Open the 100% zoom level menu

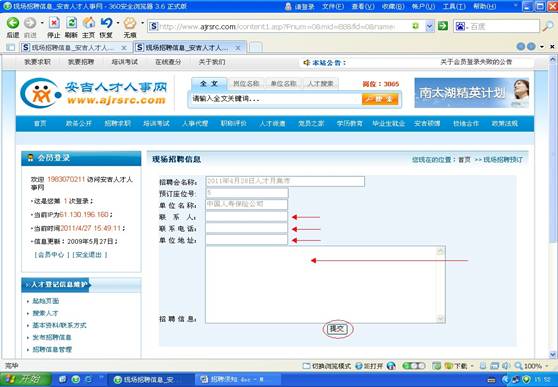pyautogui.click(x=529, y=366)
